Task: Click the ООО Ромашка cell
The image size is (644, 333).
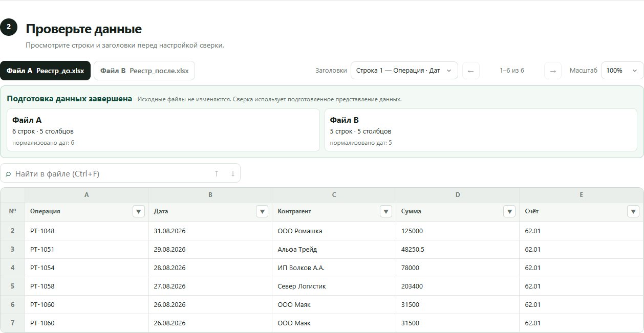Action: 334,231
